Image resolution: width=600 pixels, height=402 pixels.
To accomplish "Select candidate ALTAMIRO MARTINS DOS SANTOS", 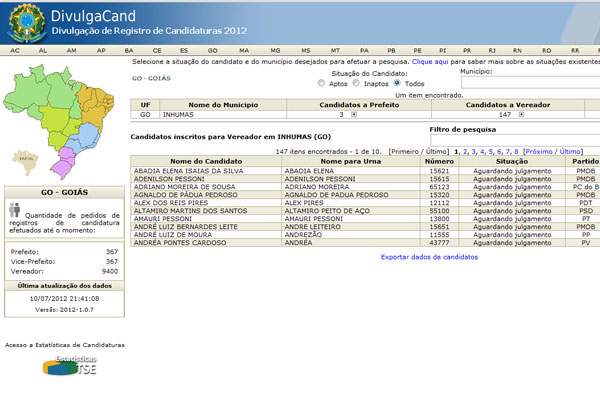I will tap(190, 211).
